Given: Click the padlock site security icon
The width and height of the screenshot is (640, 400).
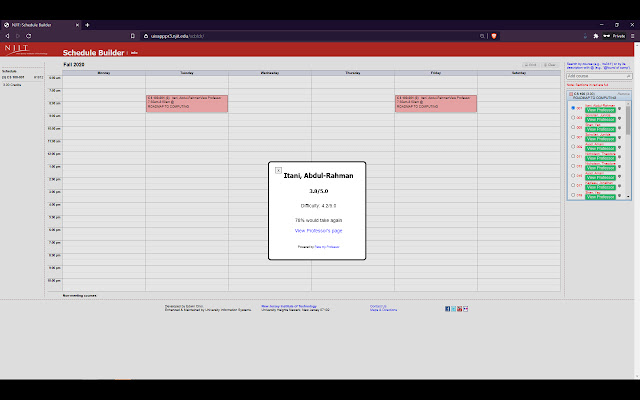Looking at the screenshot, I should (146, 36).
